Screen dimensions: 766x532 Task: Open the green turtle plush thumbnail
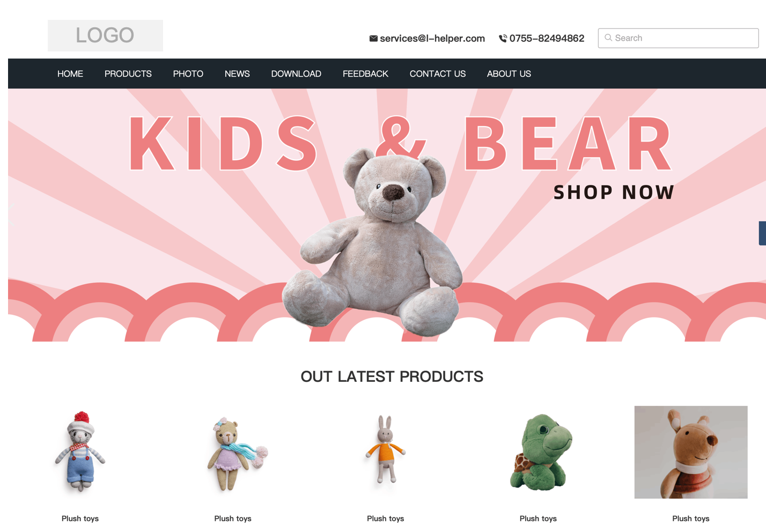538,452
